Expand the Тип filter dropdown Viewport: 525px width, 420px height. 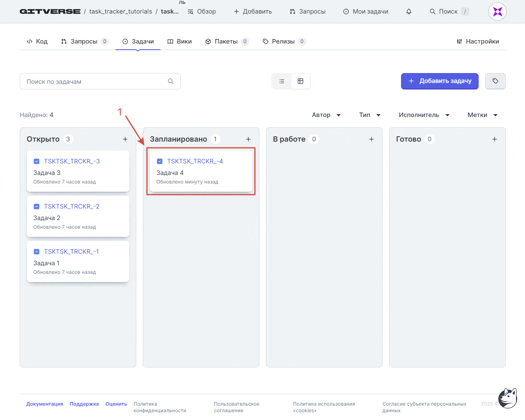[370, 115]
